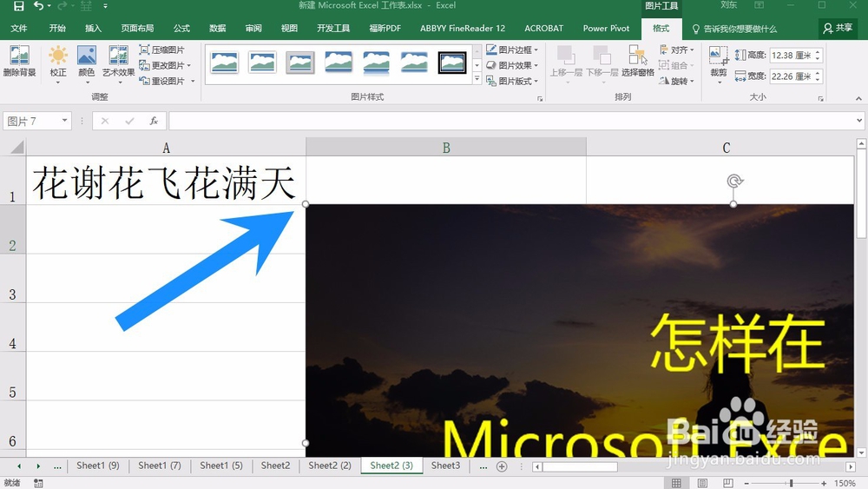Click the Crop (裁剪) tool
868x489 pixels.
pyautogui.click(x=719, y=64)
